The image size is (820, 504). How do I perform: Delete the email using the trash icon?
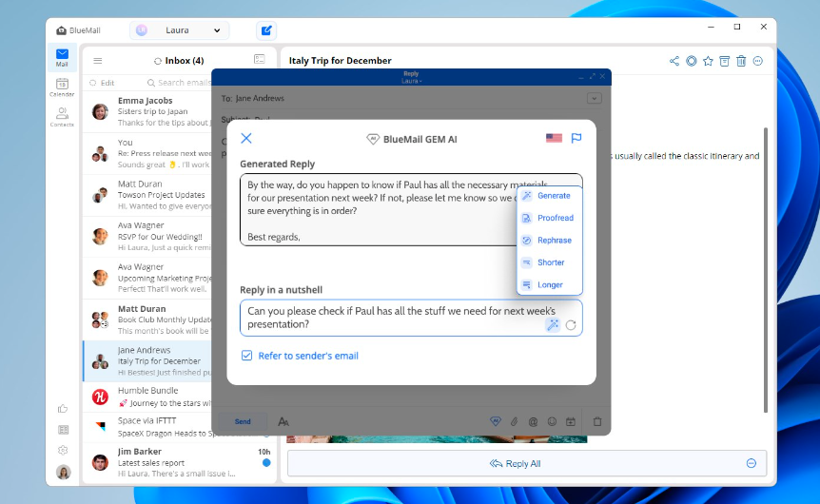(x=741, y=61)
